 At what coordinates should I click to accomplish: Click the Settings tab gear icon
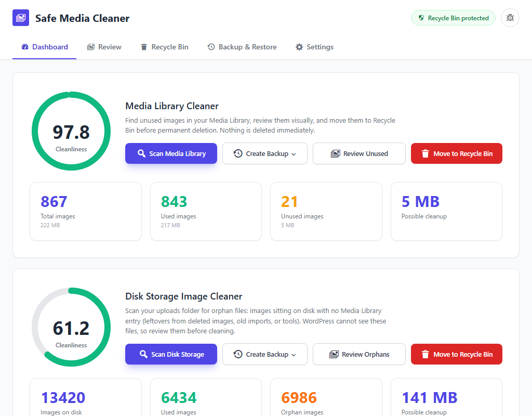(299, 47)
